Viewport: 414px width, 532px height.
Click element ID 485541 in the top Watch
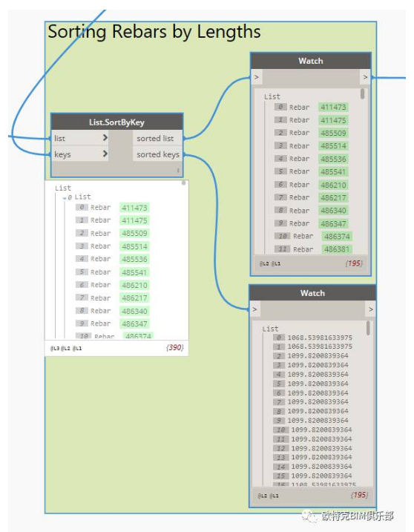click(333, 171)
